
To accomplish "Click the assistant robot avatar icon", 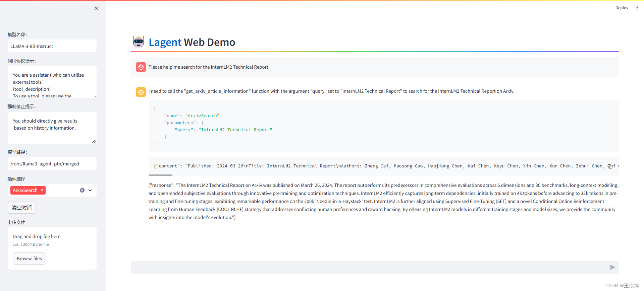I will tap(141, 92).
